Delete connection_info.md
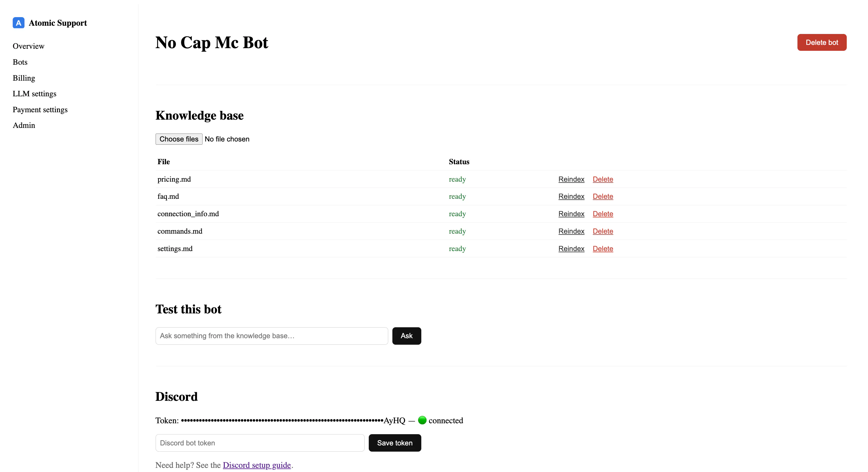This screenshot has width=868, height=472. pos(603,214)
